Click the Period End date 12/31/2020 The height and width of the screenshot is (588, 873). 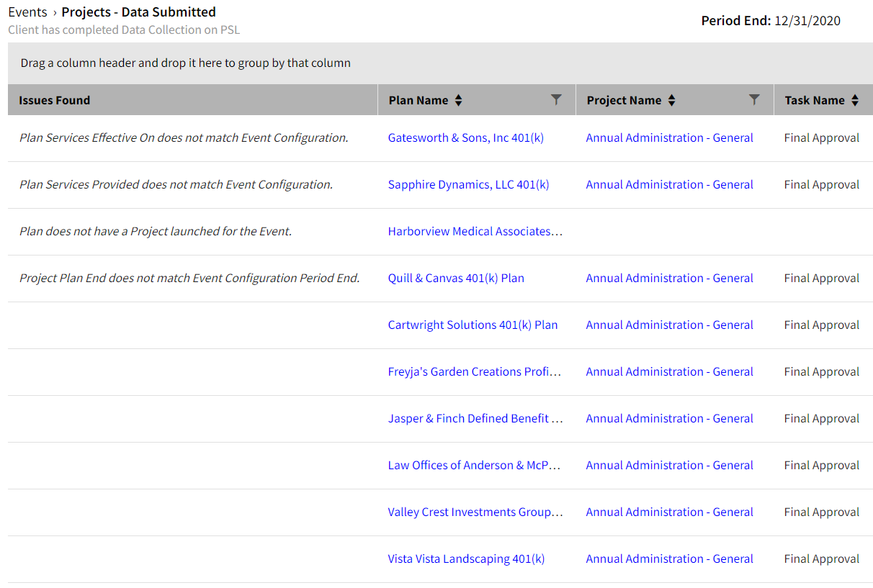(807, 21)
